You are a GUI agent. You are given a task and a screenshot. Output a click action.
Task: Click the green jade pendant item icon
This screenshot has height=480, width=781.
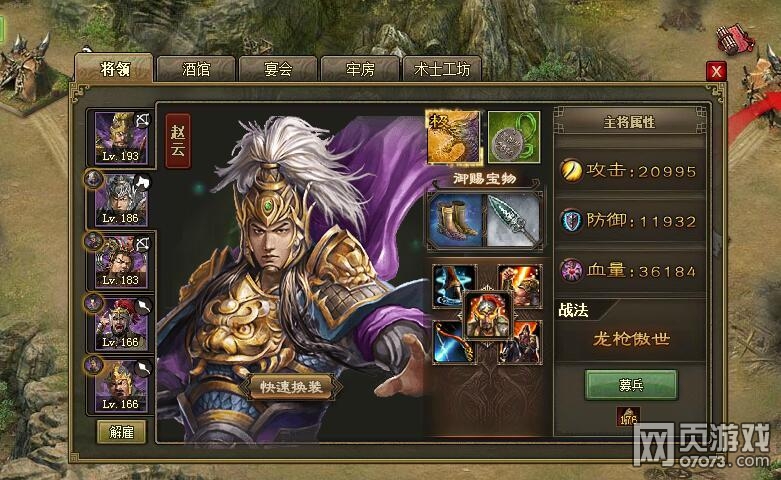coord(514,137)
